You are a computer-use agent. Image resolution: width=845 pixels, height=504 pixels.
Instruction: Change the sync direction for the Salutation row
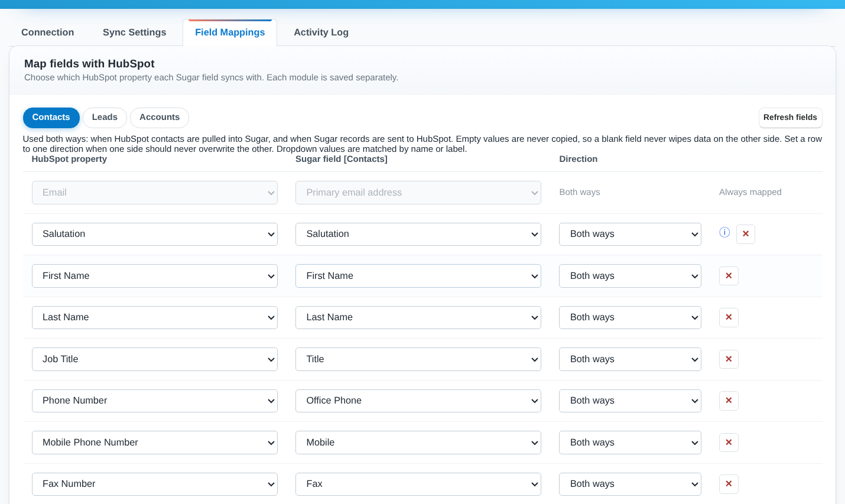[630, 234]
